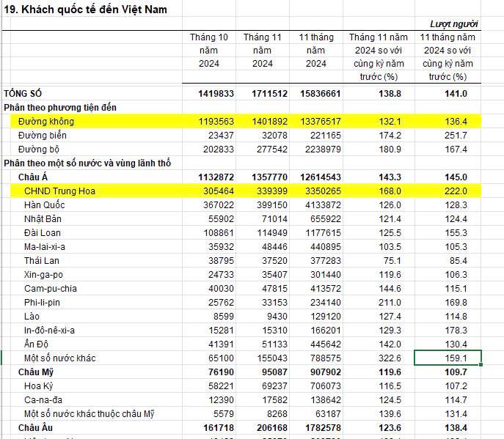Screen dimensions: 504x439
Task: Click the 'Châu Á' row label
Action: pyautogui.click(x=33, y=177)
